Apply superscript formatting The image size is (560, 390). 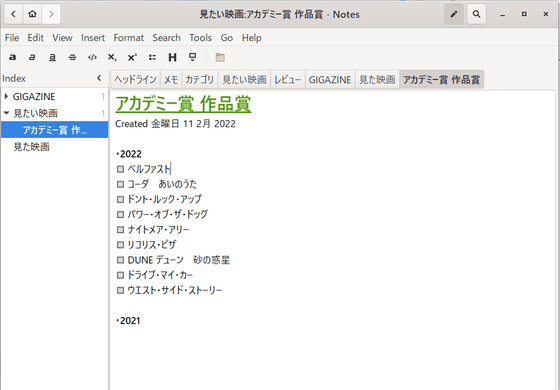point(132,57)
